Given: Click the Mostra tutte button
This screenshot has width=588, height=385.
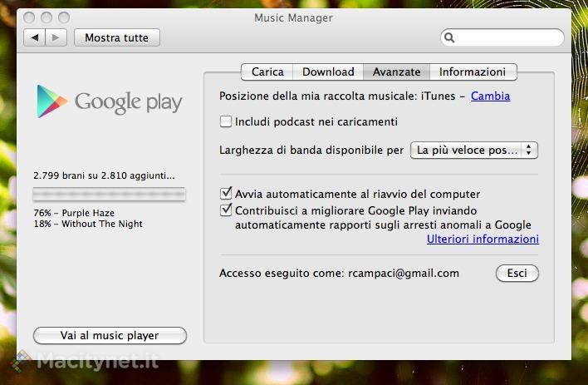Looking at the screenshot, I should [x=117, y=37].
